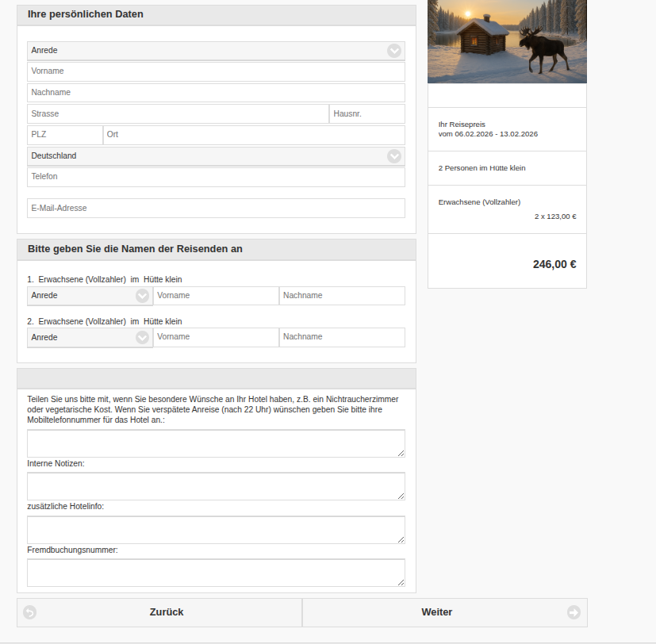Open Anrede dropdown for second traveler

(x=90, y=337)
